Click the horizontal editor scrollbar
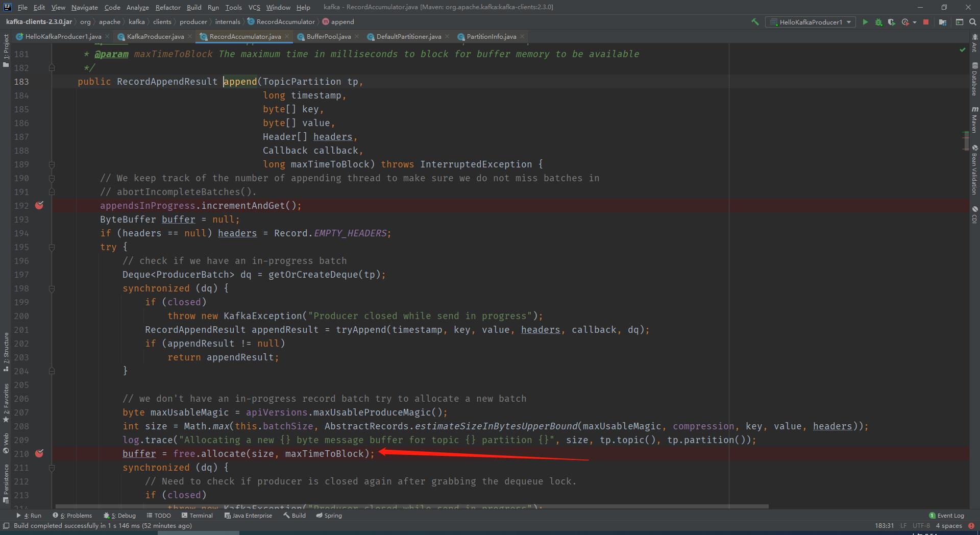The width and height of the screenshot is (980, 535). click(412, 506)
